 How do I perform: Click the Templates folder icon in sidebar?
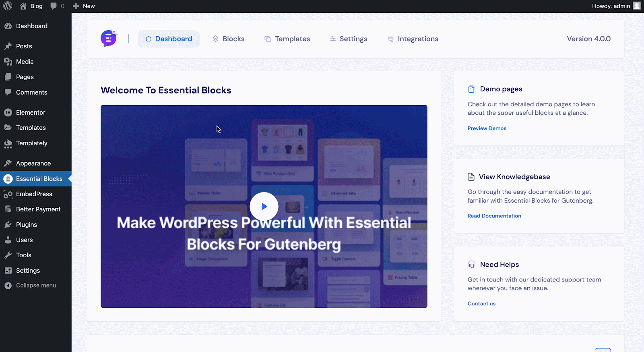pyautogui.click(x=8, y=128)
